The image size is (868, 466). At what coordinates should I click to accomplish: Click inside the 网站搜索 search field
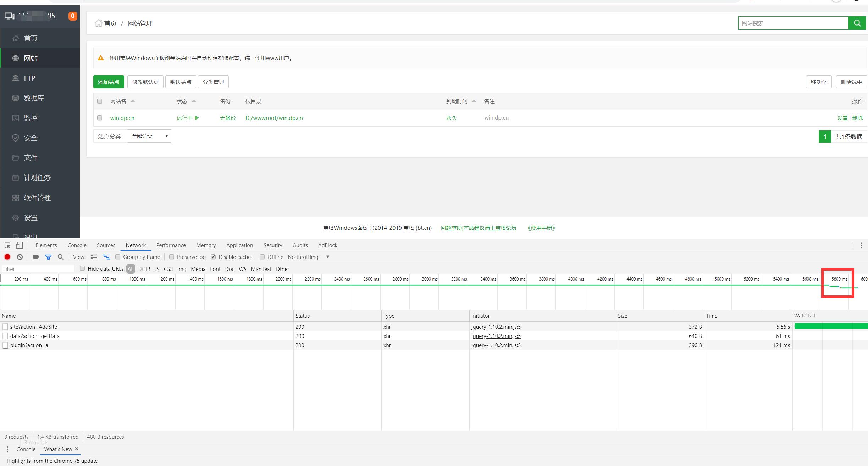(793, 23)
